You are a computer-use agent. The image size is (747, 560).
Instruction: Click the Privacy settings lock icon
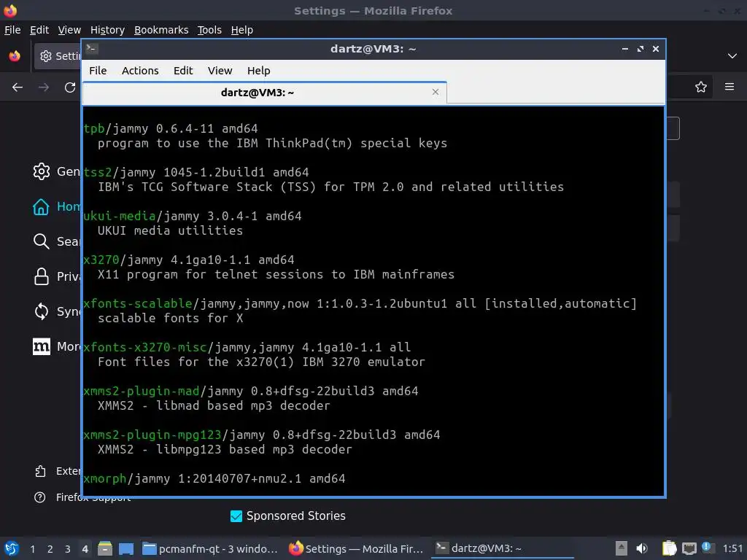42,276
